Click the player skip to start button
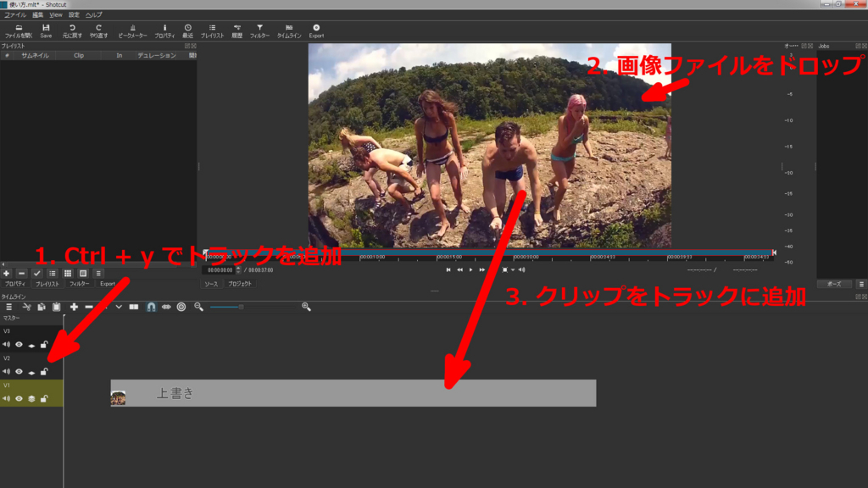 (x=448, y=270)
